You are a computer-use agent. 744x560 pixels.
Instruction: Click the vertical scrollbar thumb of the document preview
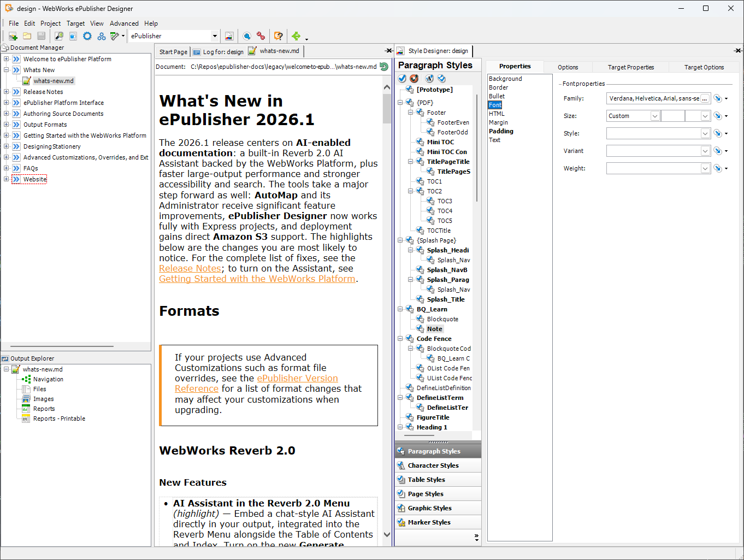pos(387,108)
